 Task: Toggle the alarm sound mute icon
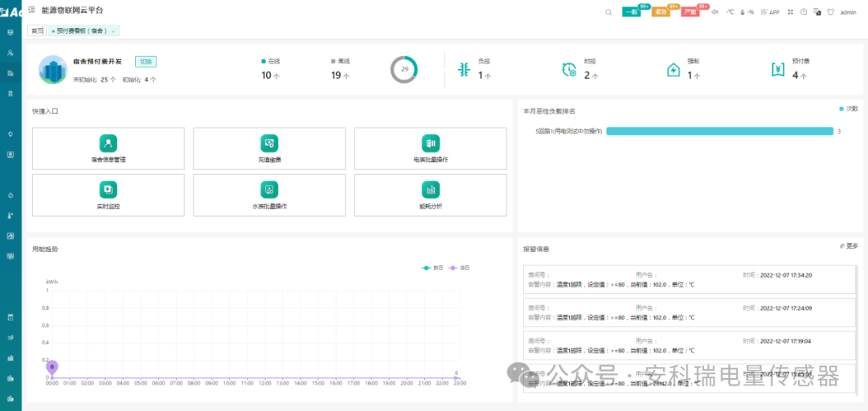(714, 12)
